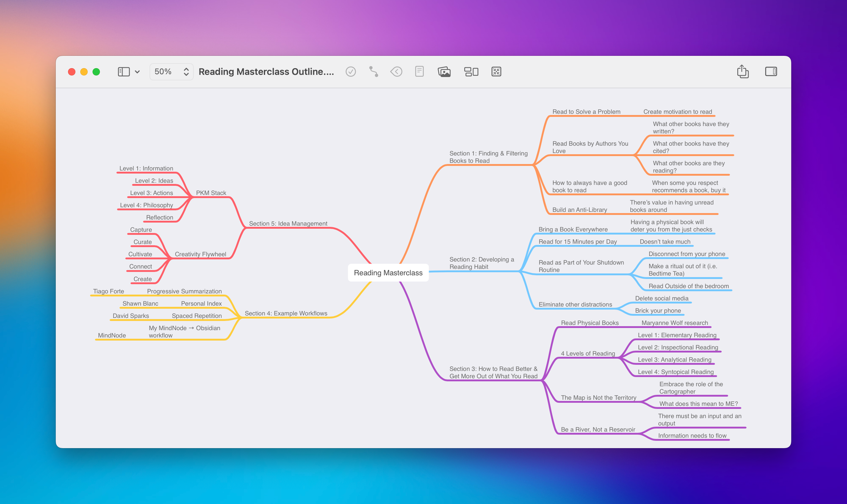Click the fold/back arrow icon

coord(396,72)
